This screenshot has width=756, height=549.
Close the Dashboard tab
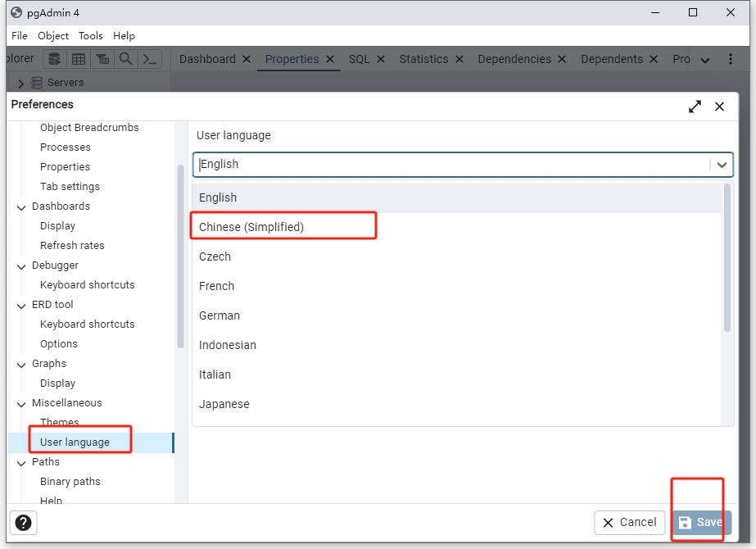click(x=247, y=59)
